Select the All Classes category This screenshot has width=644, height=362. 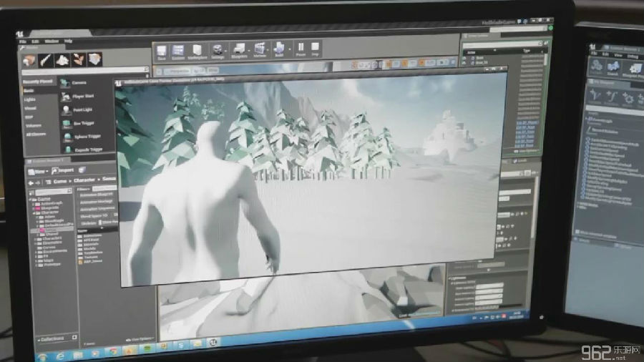36,134
